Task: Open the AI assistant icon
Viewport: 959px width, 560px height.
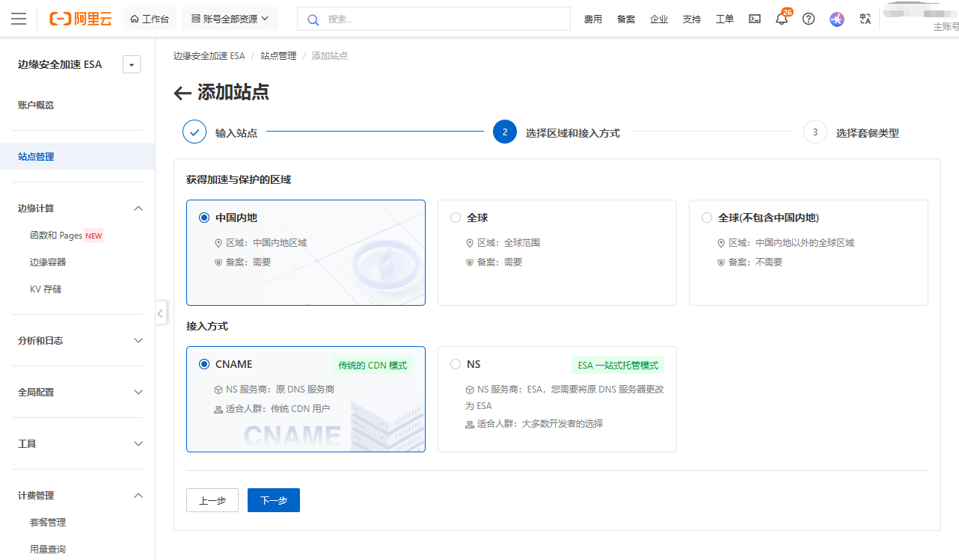Action: 837,19
